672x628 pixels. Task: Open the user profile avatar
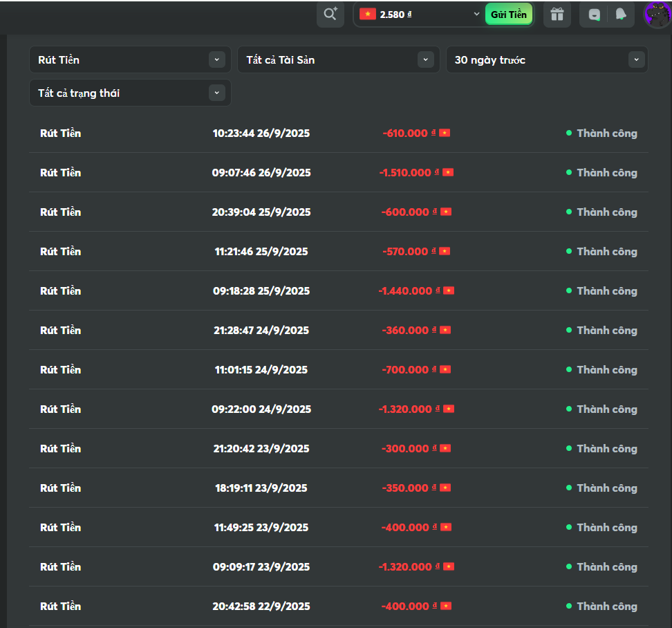click(x=657, y=15)
